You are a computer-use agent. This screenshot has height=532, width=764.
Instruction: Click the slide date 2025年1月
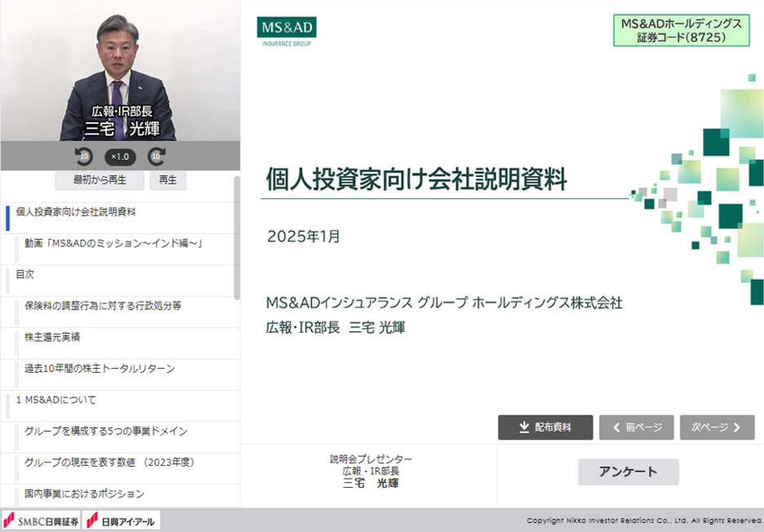click(304, 237)
